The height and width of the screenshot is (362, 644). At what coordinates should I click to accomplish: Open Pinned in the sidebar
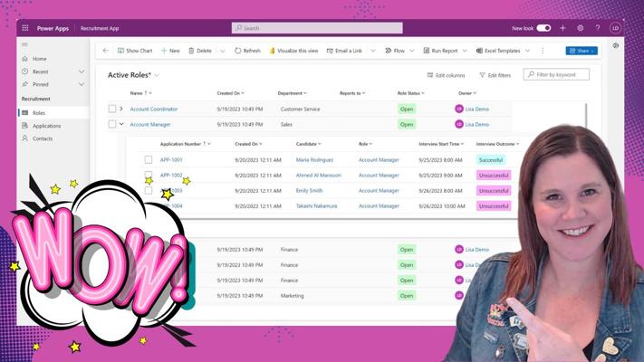pyautogui.click(x=40, y=84)
